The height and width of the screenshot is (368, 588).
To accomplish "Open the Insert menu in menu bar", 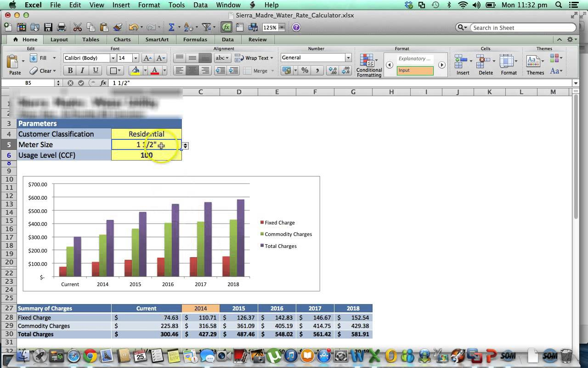I will tap(121, 5).
